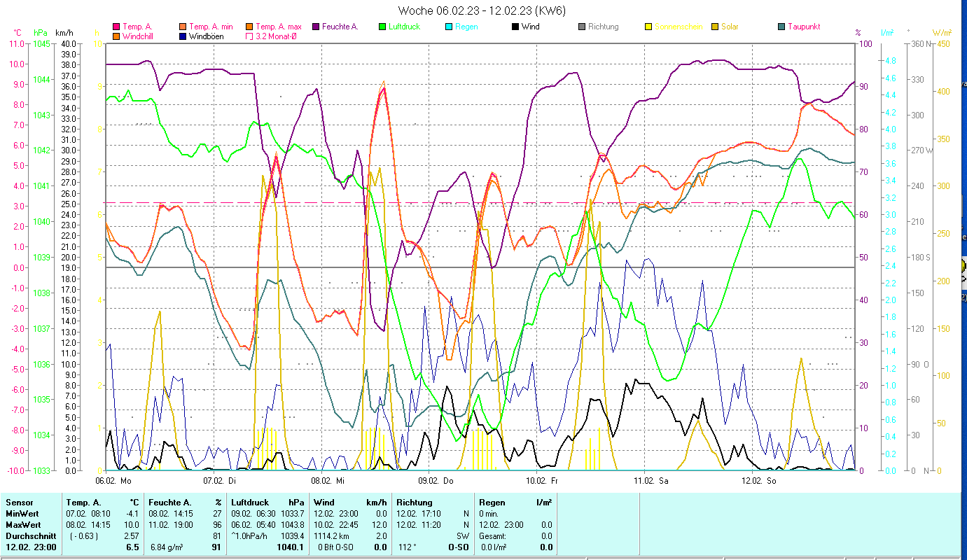Select the "MaxWert" row label
Viewport: 967px width, 560px height.
[x=22, y=525]
